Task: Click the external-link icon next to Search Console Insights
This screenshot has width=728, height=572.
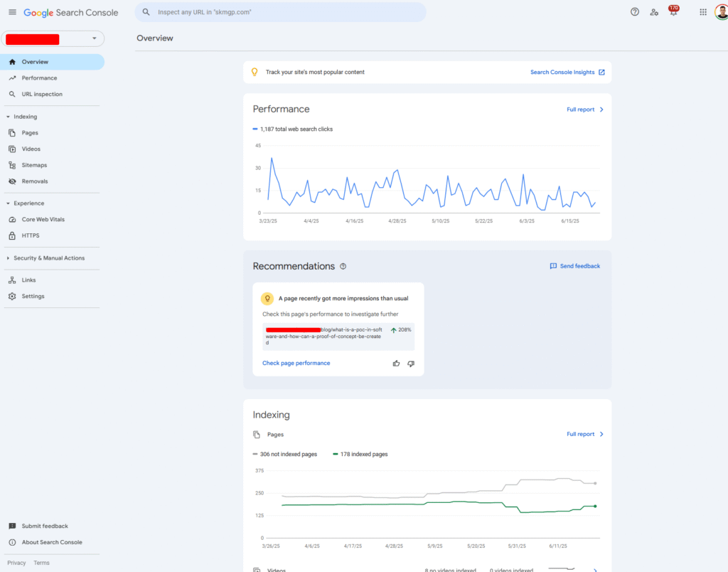Action: pyautogui.click(x=601, y=72)
